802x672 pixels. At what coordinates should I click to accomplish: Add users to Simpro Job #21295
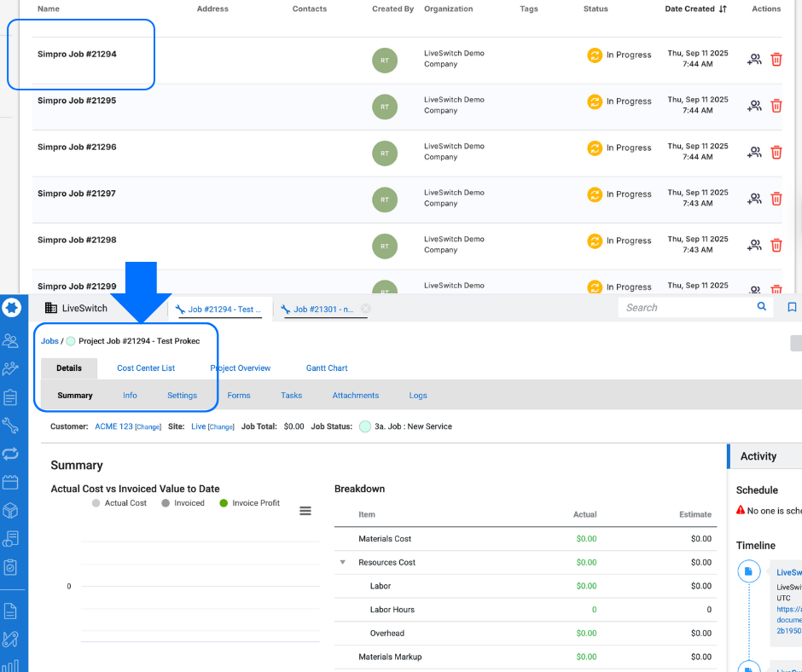pyautogui.click(x=754, y=106)
